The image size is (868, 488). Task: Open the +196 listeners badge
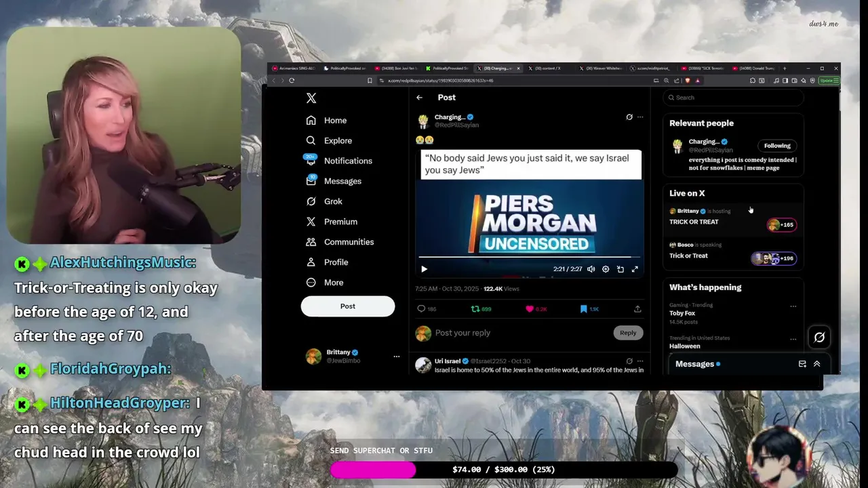pyautogui.click(x=774, y=258)
